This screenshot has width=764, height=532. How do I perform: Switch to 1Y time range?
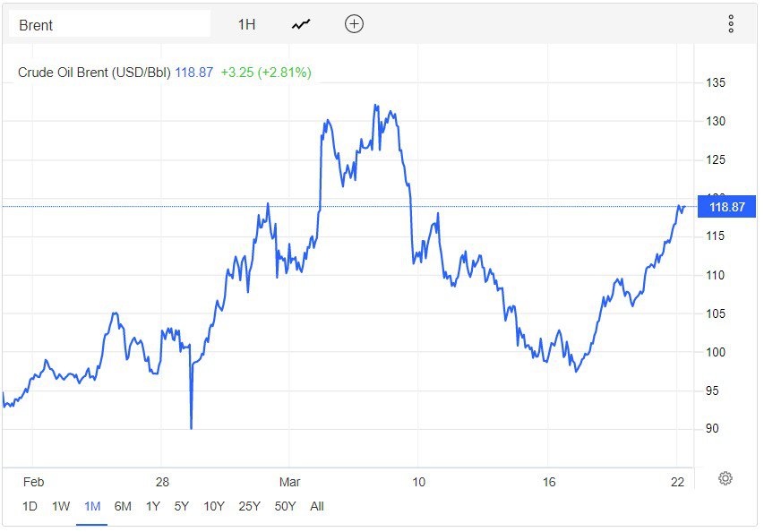[x=152, y=506]
